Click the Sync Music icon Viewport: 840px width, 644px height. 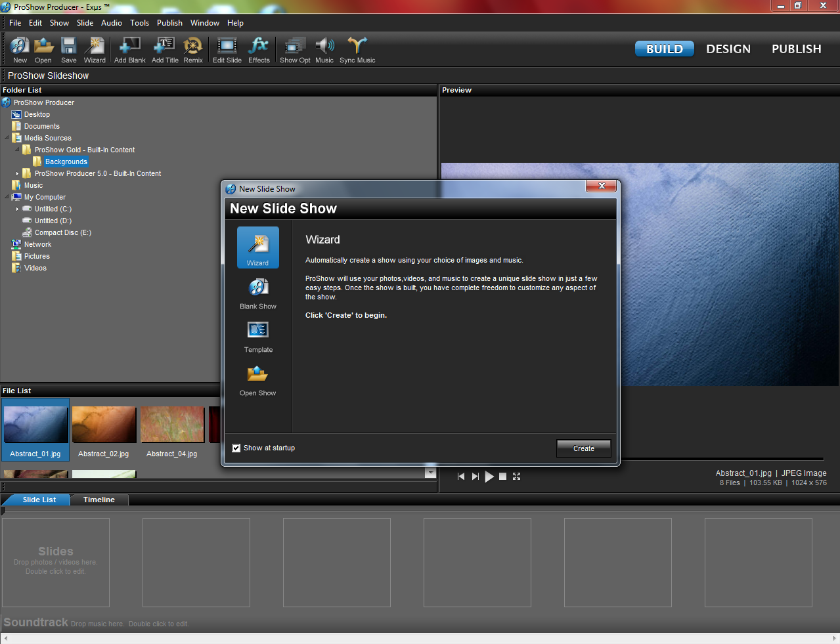pyautogui.click(x=357, y=50)
